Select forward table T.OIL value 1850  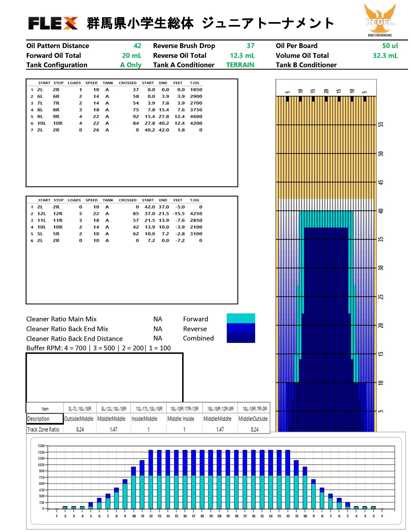point(196,90)
